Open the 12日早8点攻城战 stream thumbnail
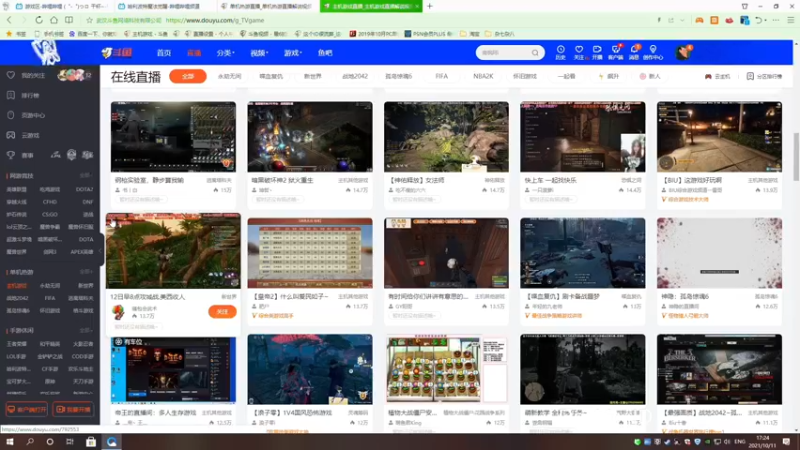 pos(173,251)
